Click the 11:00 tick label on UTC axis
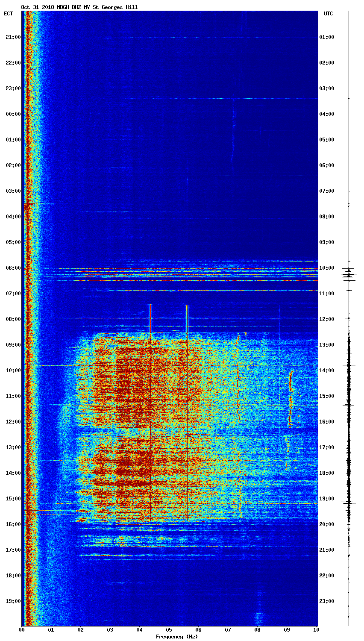 click(327, 294)
